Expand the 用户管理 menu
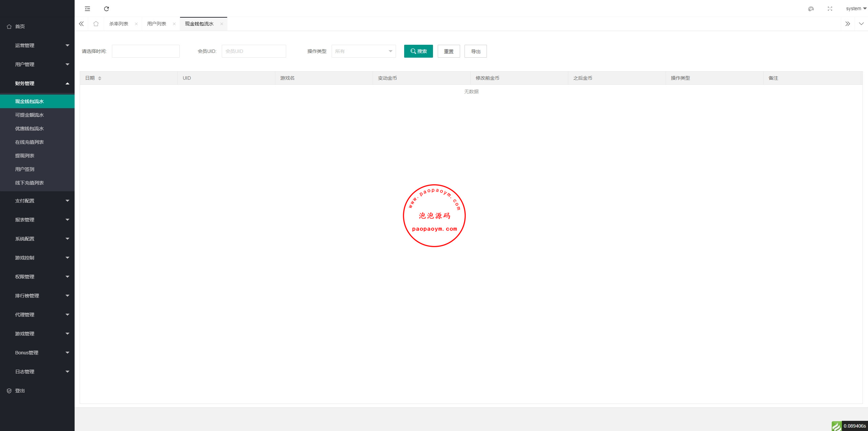This screenshot has width=868, height=431. [37, 64]
